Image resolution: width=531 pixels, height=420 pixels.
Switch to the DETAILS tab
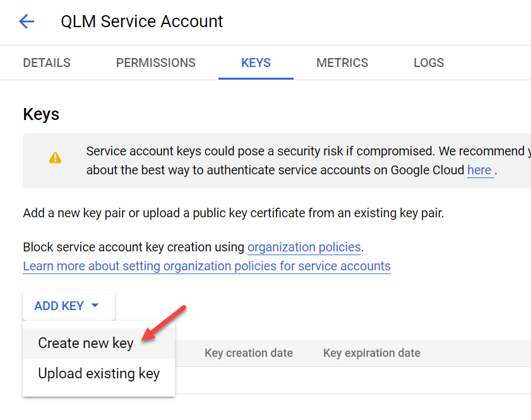tap(47, 63)
